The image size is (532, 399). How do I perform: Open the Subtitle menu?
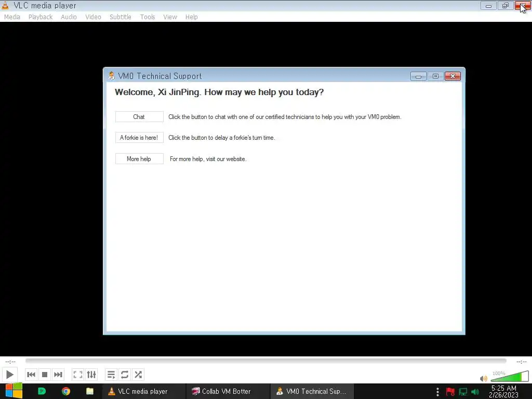click(x=120, y=17)
